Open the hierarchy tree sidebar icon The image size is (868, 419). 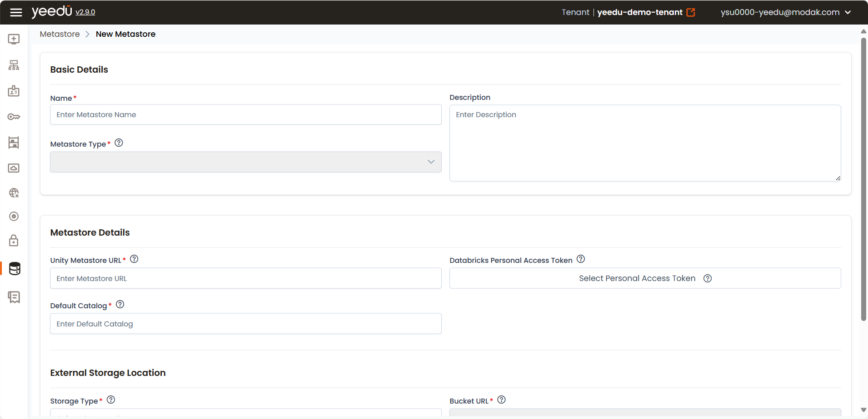(x=14, y=65)
